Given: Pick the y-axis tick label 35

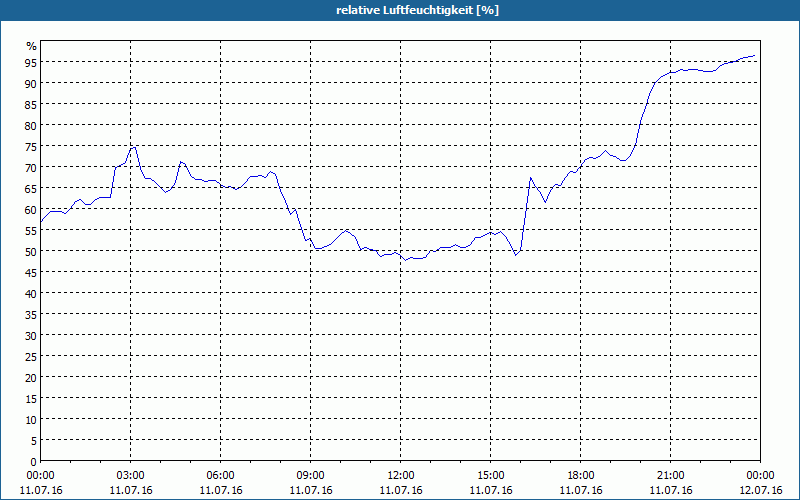Looking at the screenshot, I should click(x=31, y=315).
